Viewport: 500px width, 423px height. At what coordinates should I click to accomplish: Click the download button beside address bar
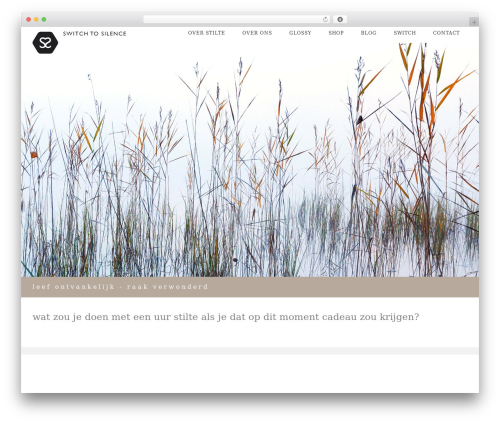340,20
